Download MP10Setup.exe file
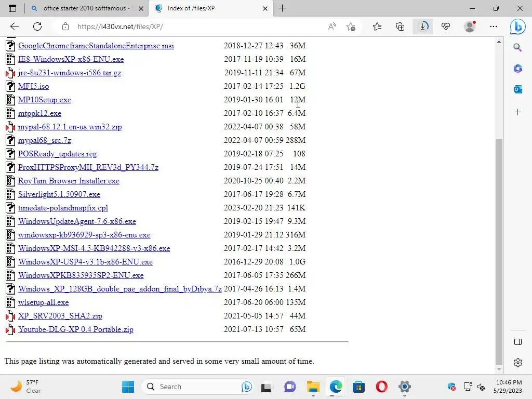This screenshot has width=532, height=399. click(x=45, y=100)
